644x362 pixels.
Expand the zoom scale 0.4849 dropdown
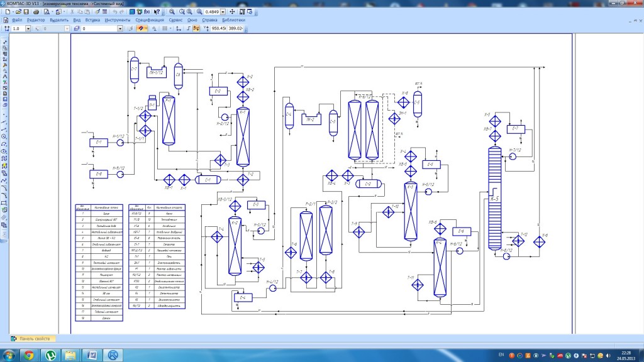coord(223,12)
